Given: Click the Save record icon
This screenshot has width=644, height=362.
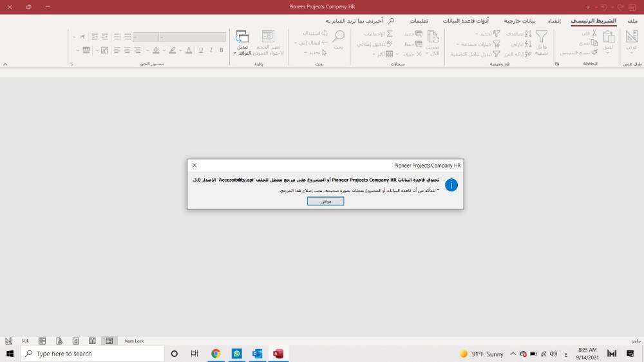Looking at the screenshot, I should [419, 44].
